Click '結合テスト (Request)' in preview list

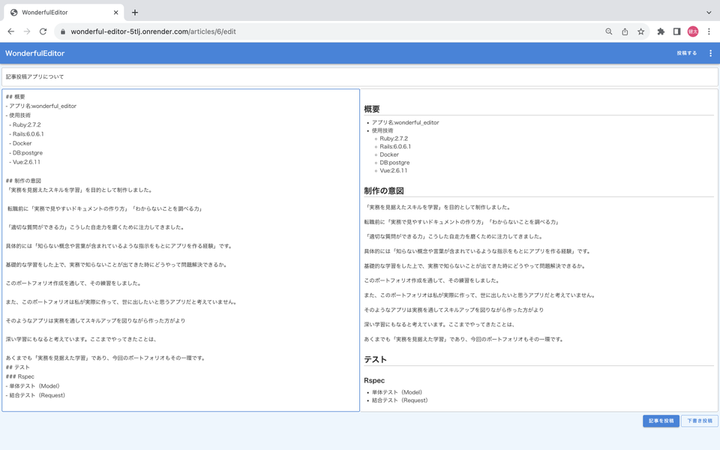(399, 400)
